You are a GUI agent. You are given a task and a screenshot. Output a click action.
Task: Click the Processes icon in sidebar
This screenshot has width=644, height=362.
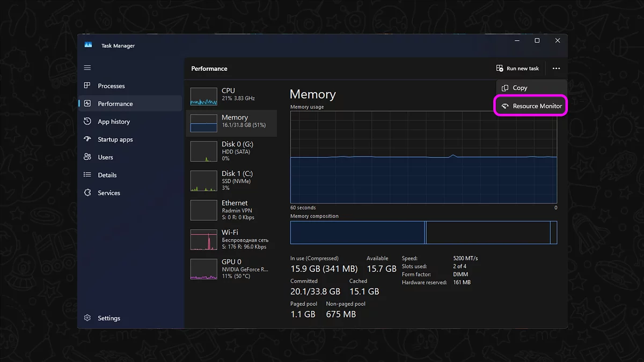[87, 86]
